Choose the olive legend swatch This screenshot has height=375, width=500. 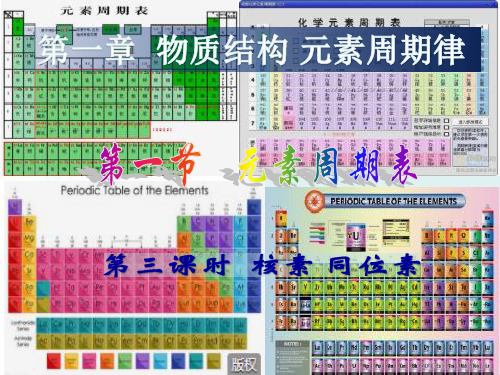(214, 360)
